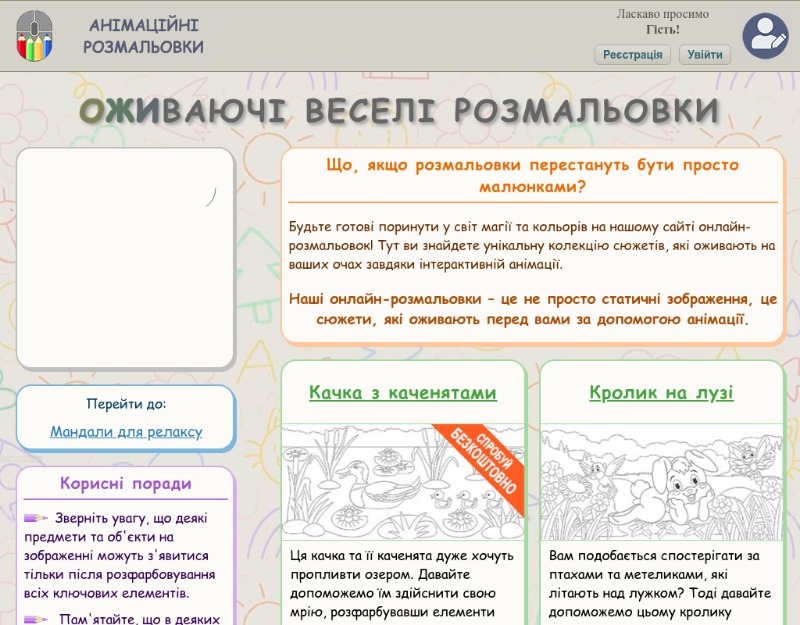Click the description Ця качка та її каченята
800x625 pixels.
(x=402, y=584)
